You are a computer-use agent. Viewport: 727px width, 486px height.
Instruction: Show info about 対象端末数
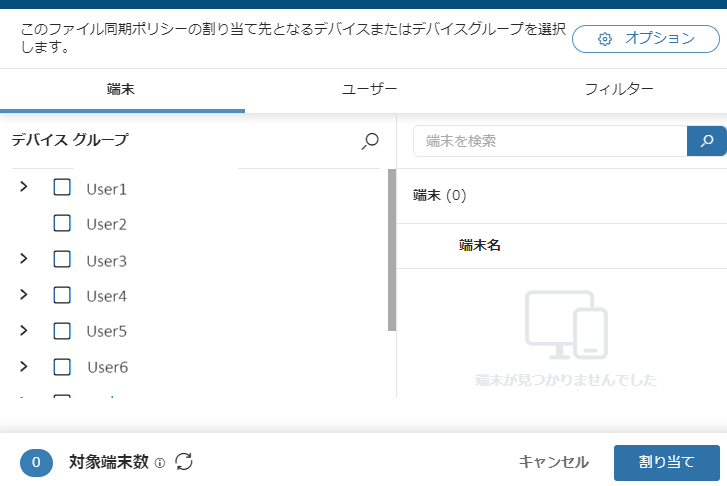click(x=159, y=463)
